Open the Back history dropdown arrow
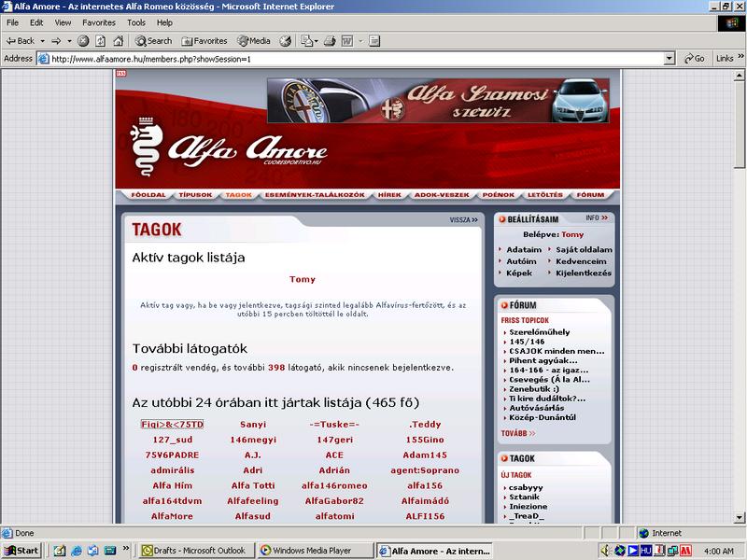 tap(42, 41)
